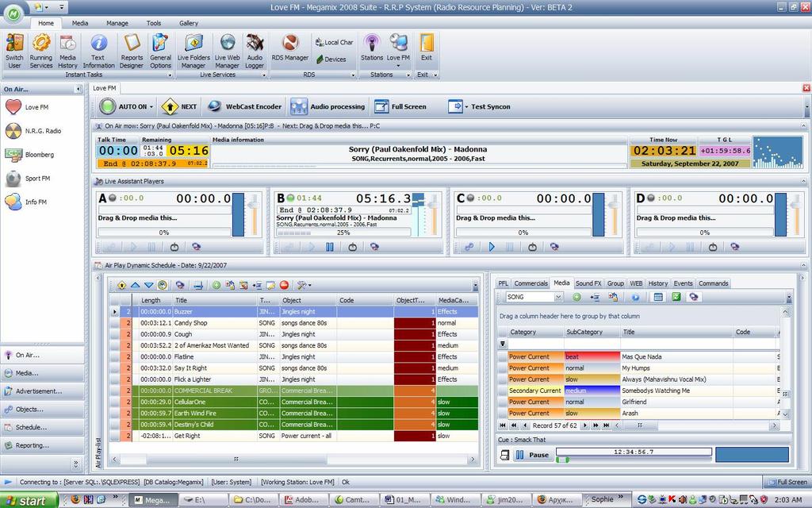
Task: Pause the cue player
Action: point(532,455)
